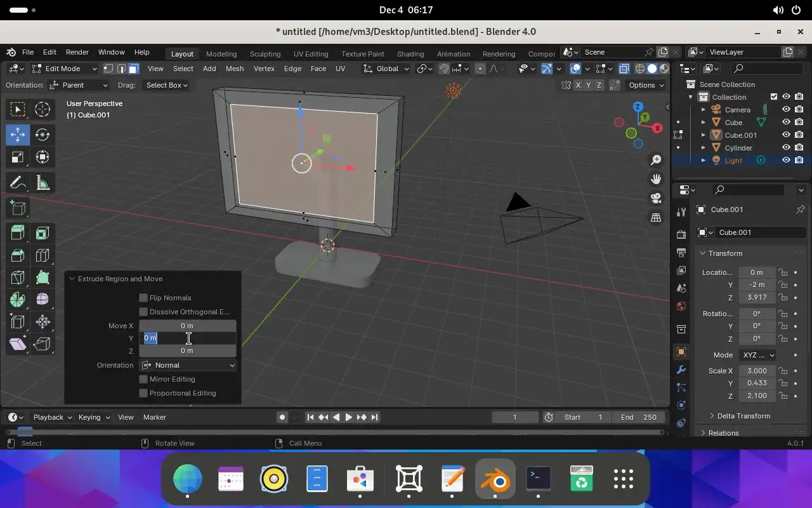The height and width of the screenshot is (508, 812).
Task: Activate the Scale tool
Action: click(18, 157)
